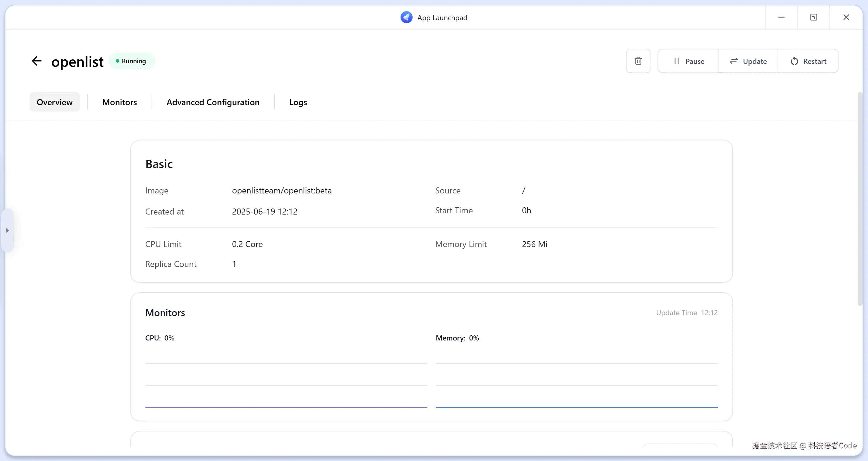Open the Advanced Configuration tab
Screen dimensions: 868x461
pos(213,102)
